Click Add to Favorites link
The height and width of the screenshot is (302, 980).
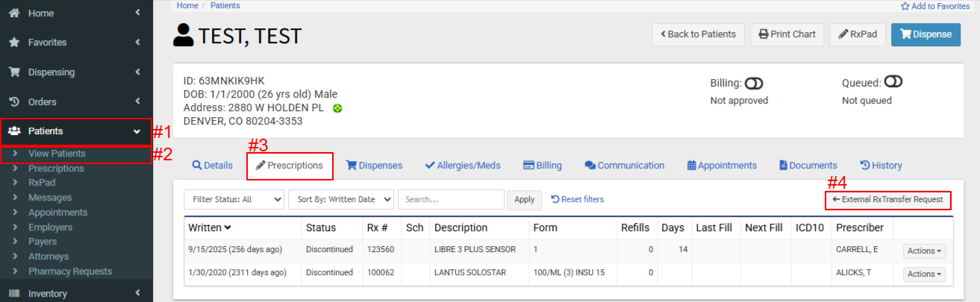click(x=935, y=6)
